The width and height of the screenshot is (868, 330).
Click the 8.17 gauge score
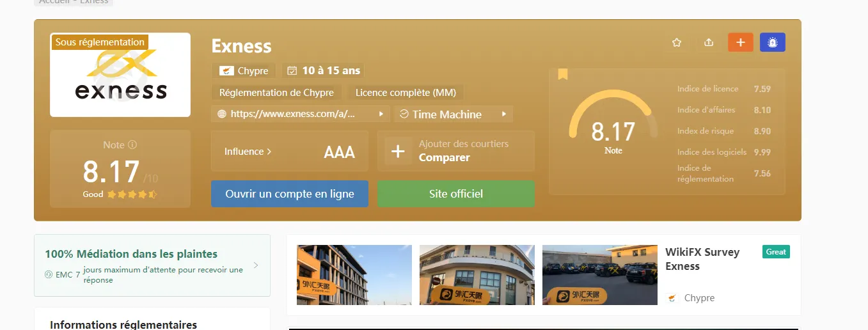click(613, 132)
